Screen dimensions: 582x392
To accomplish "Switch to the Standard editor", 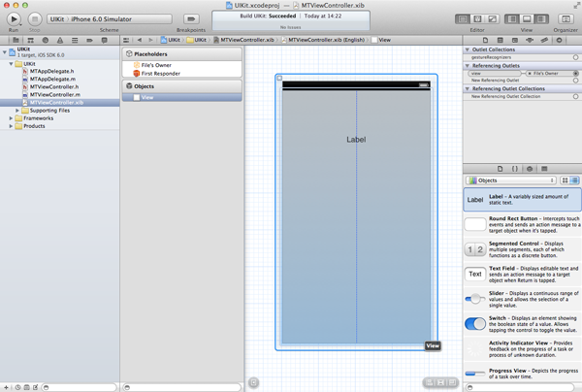I will point(463,19).
